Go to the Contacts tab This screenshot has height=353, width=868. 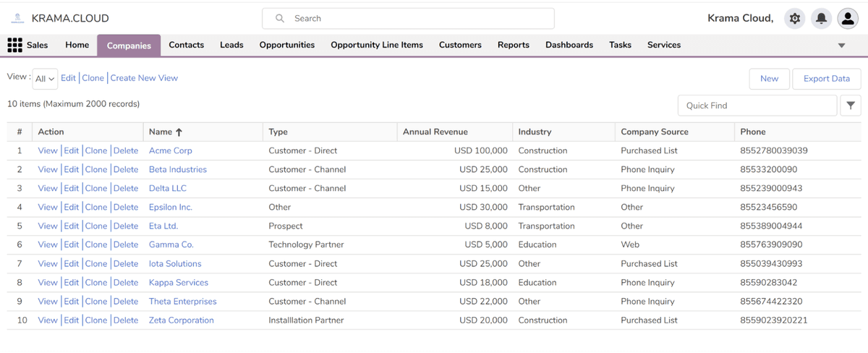pyautogui.click(x=186, y=45)
